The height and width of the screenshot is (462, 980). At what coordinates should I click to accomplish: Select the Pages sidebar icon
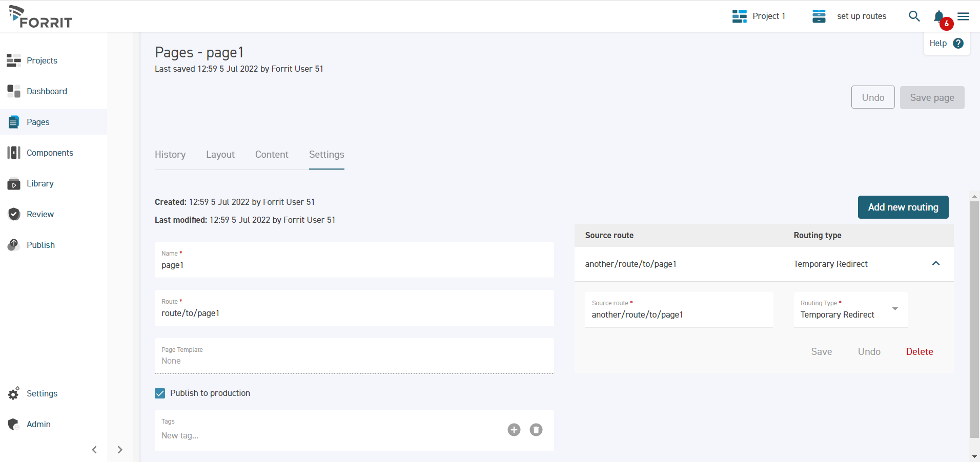tap(14, 122)
